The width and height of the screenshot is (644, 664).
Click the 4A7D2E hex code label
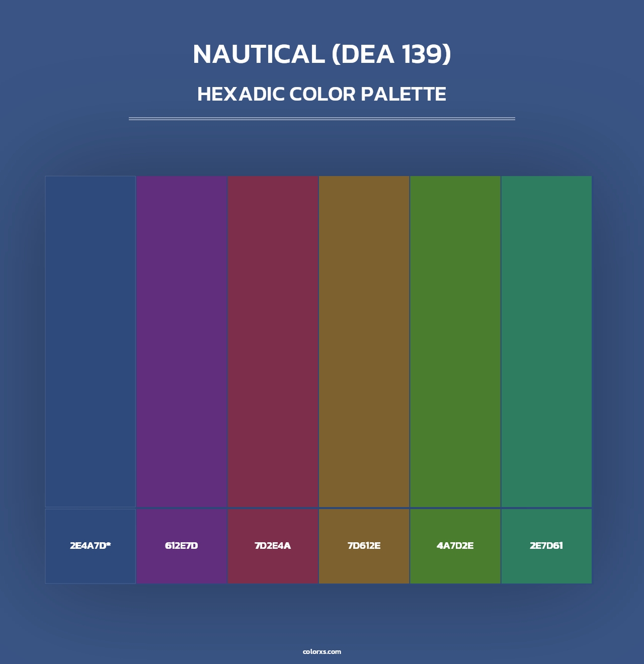(455, 544)
